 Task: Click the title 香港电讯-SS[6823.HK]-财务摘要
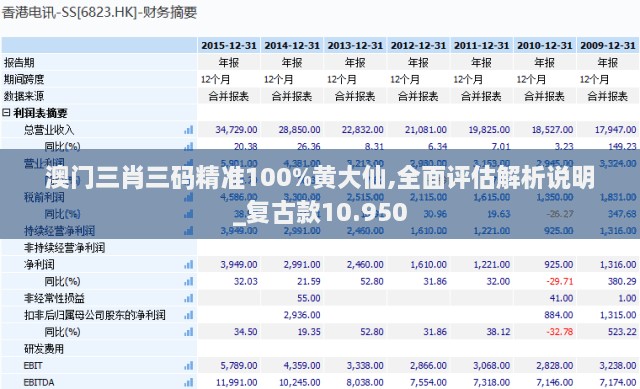100,13
